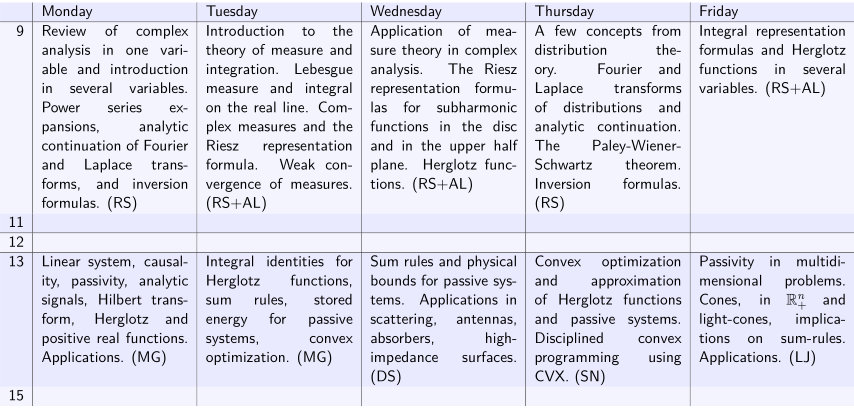Select Tuesday afternoon integral identities session
Screen dimensions: 854x409
tap(279, 319)
